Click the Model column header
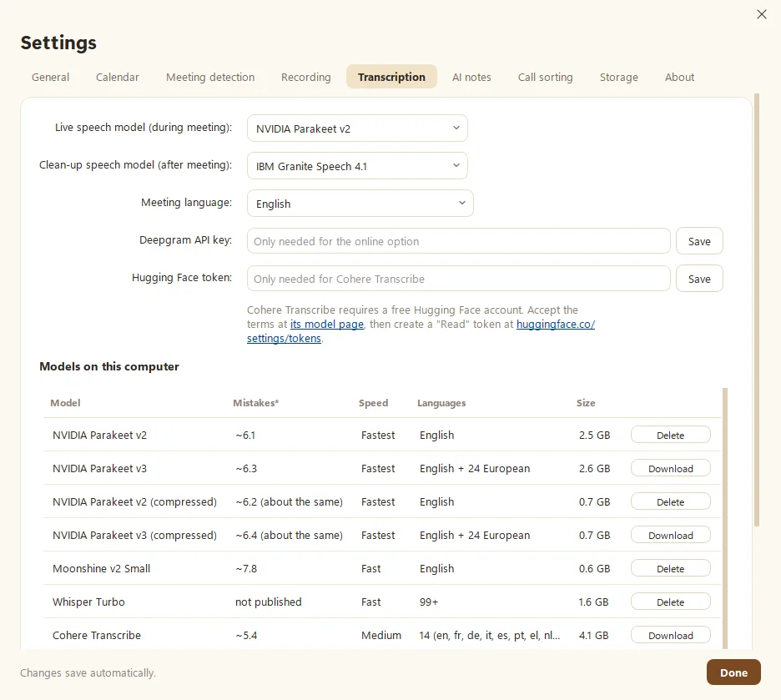The image size is (781, 700). (x=65, y=403)
